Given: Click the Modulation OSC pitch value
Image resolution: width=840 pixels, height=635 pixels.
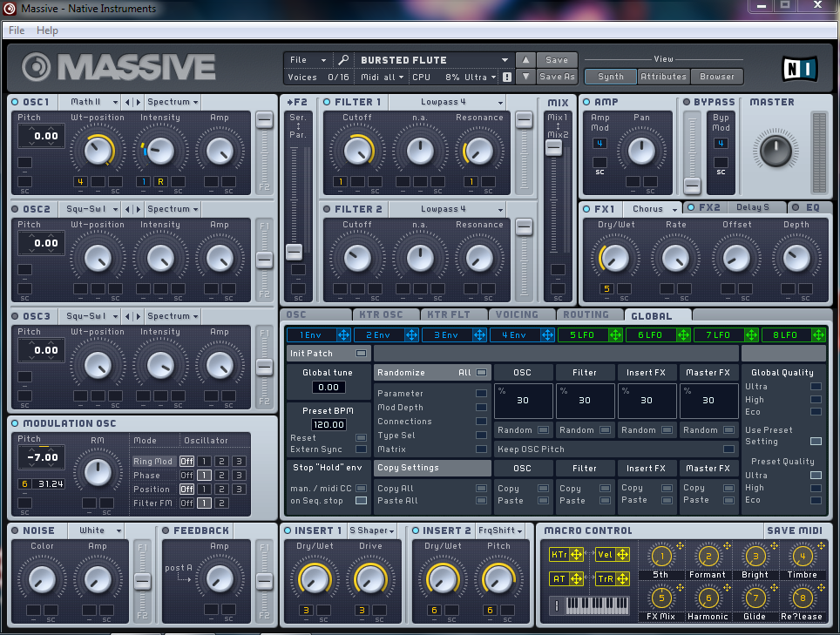Looking at the screenshot, I should [x=42, y=458].
